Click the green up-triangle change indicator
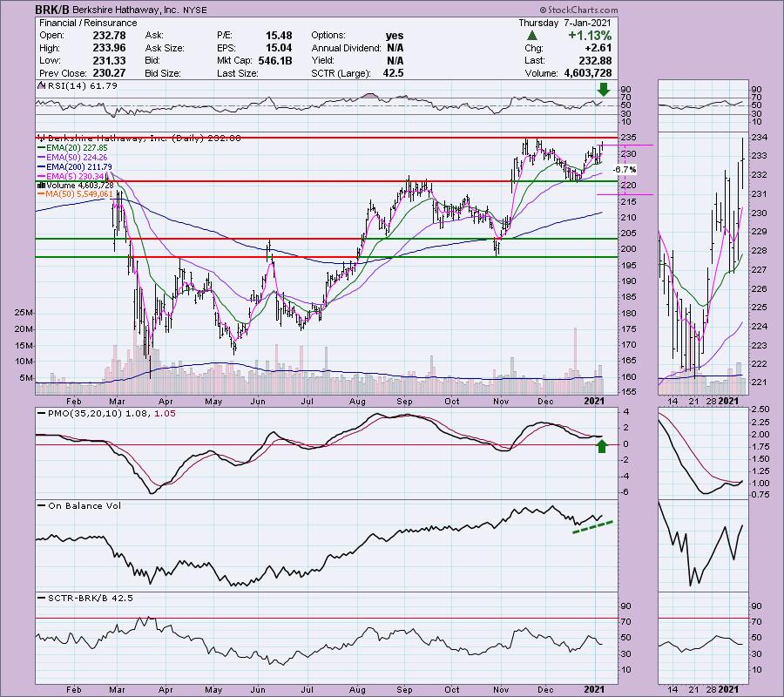This screenshot has width=784, height=697. [x=532, y=36]
